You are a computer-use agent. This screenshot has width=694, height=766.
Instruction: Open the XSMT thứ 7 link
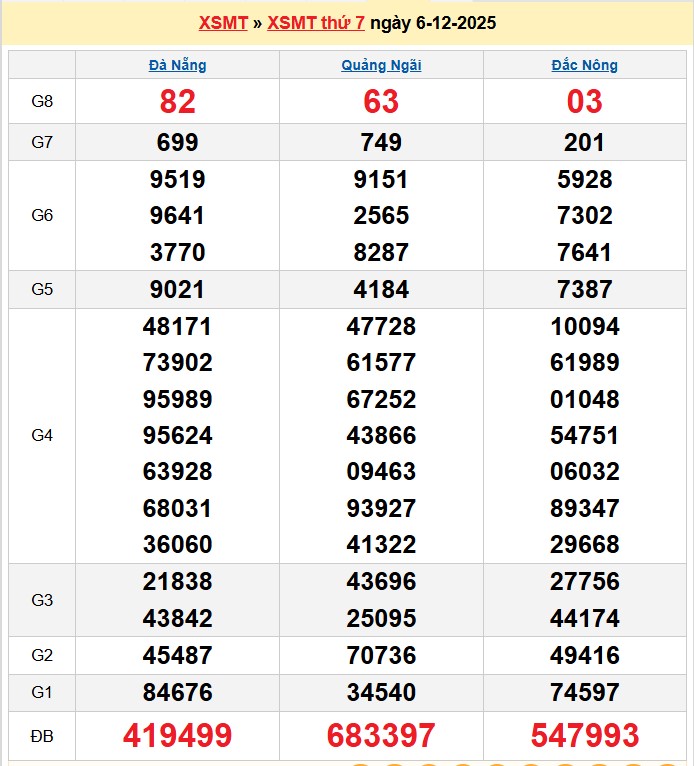pyautogui.click(x=316, y=23)
